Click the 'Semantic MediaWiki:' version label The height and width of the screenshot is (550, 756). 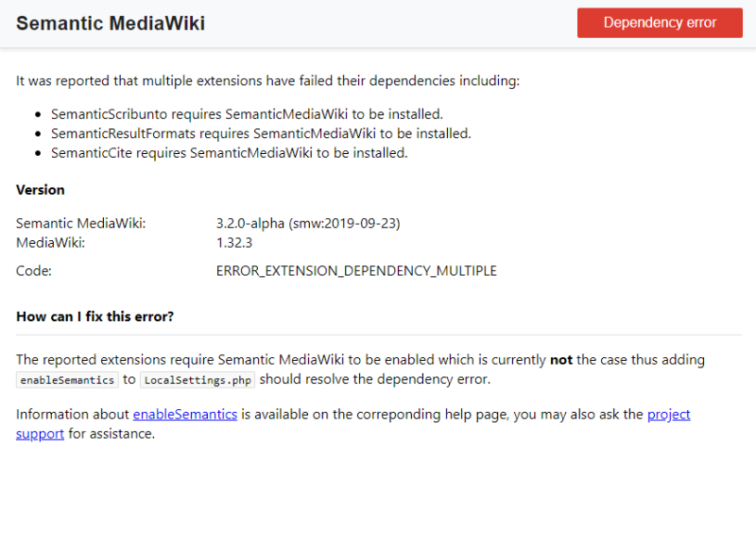point(81,223)
